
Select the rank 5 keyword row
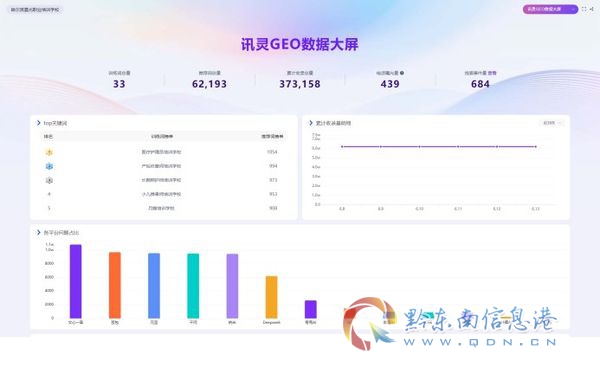(x=164, y=208)
